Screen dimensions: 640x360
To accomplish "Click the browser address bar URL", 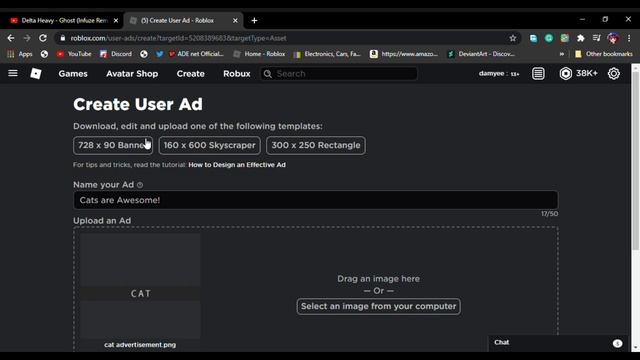I will tap(178, 38).
